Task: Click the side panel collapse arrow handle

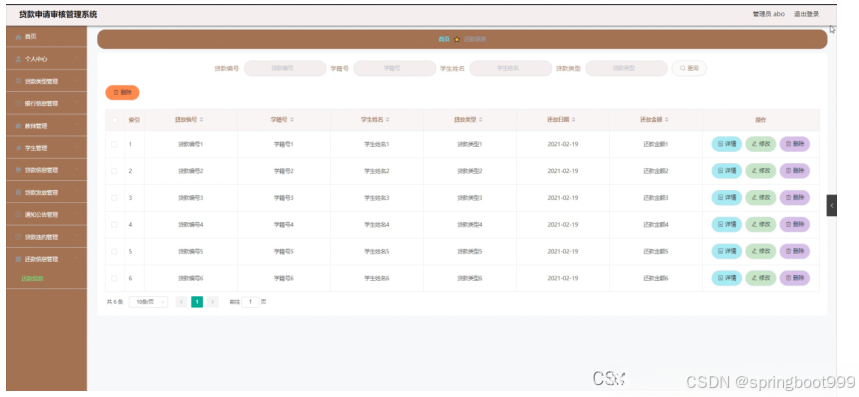Action: [832, 205]
